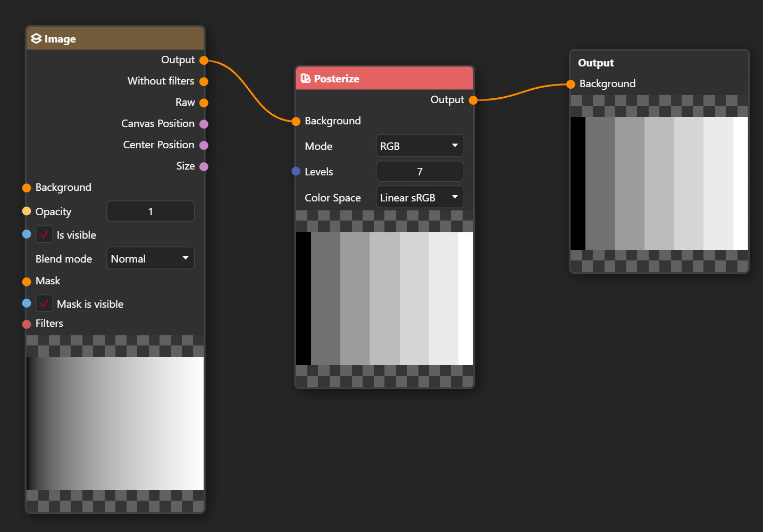Image resolution: width=763 pixels, height=532 pixels.
Task: Click the Levels value field showing 7
Action: click(420, 171)
